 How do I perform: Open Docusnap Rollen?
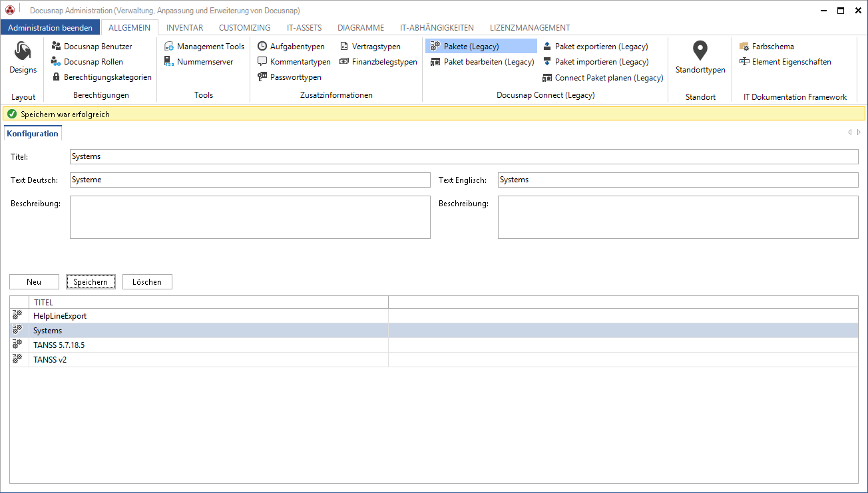click(x=87, y=62)
